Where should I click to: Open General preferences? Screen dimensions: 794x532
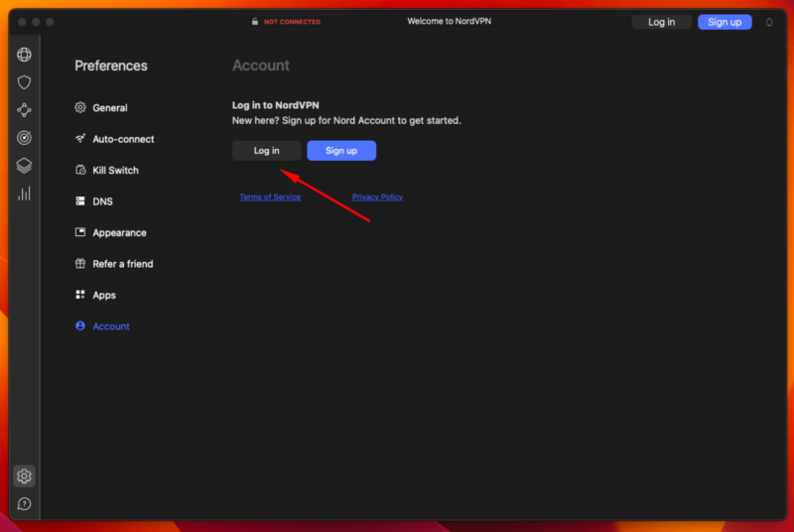click(110, 108)
